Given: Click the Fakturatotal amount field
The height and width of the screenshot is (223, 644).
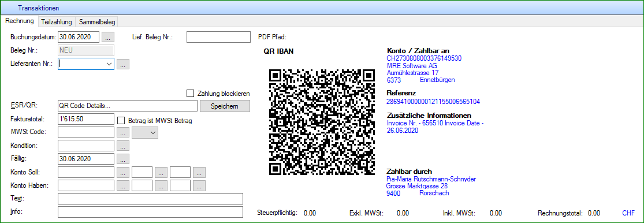Looking at the screenshot, I should click(x=86, y=119).
